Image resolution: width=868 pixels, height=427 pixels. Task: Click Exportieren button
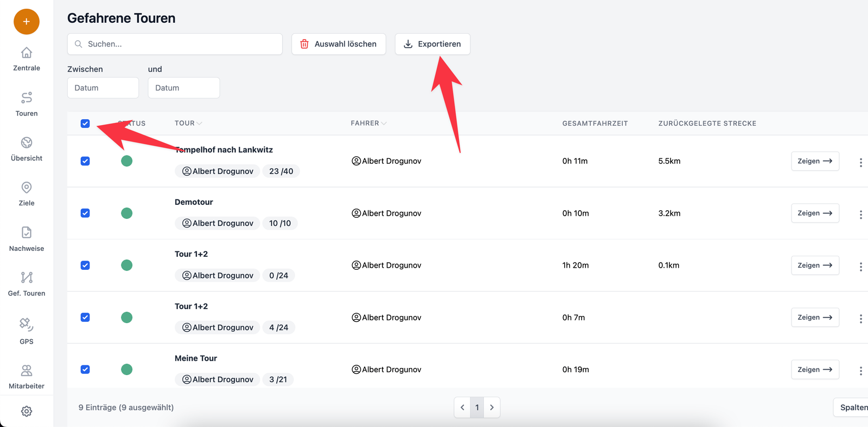click(432, 44)
